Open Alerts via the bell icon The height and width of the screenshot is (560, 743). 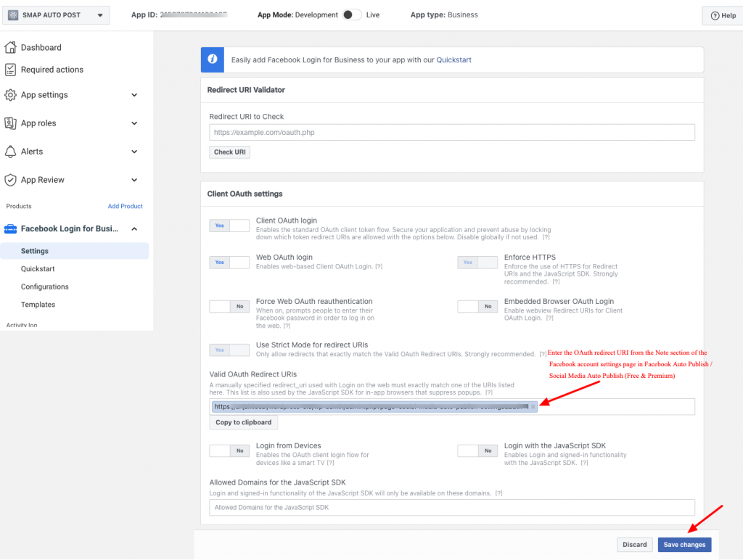13,151
